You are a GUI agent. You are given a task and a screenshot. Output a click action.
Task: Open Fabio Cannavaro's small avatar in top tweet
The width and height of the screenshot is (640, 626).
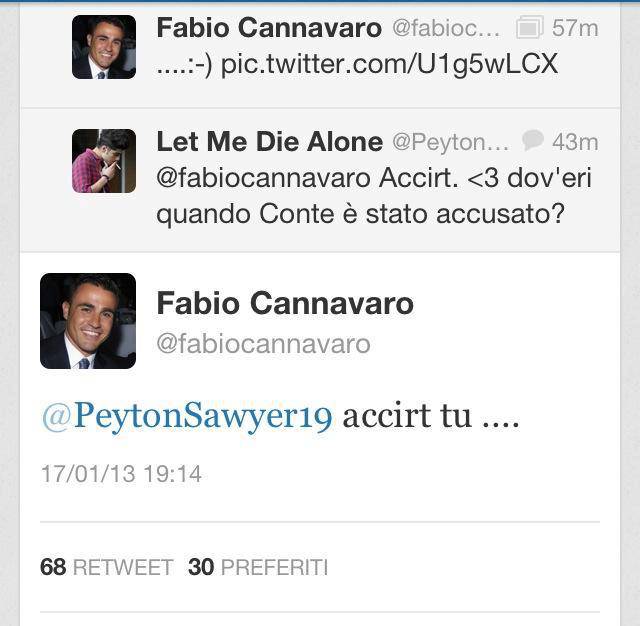[104, 47]
